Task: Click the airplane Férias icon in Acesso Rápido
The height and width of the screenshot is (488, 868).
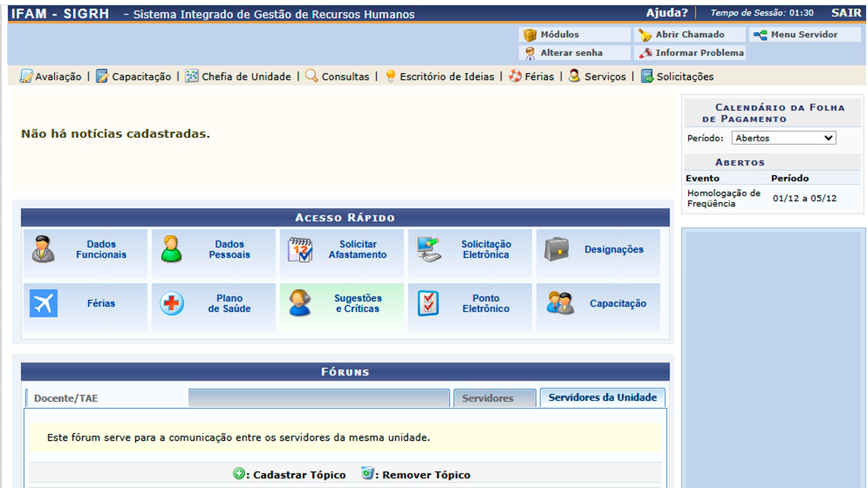Action: coord(43,303)
